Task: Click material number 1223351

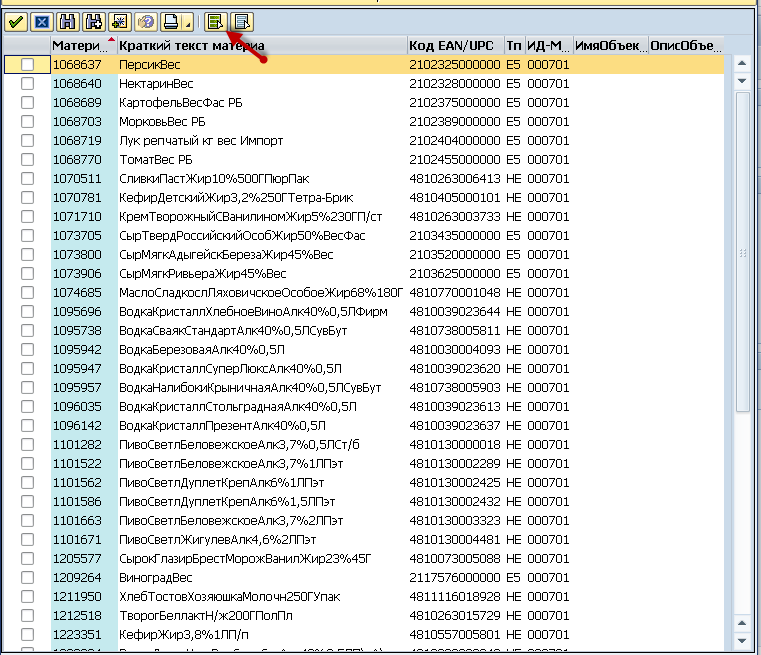Action: (77, 635)
